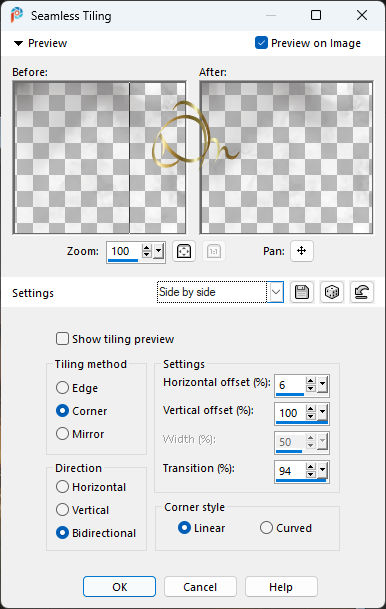The width and height of the screenshot is (386, 609).
Task: Confirm with the OK button
Action: pos(120,586)
